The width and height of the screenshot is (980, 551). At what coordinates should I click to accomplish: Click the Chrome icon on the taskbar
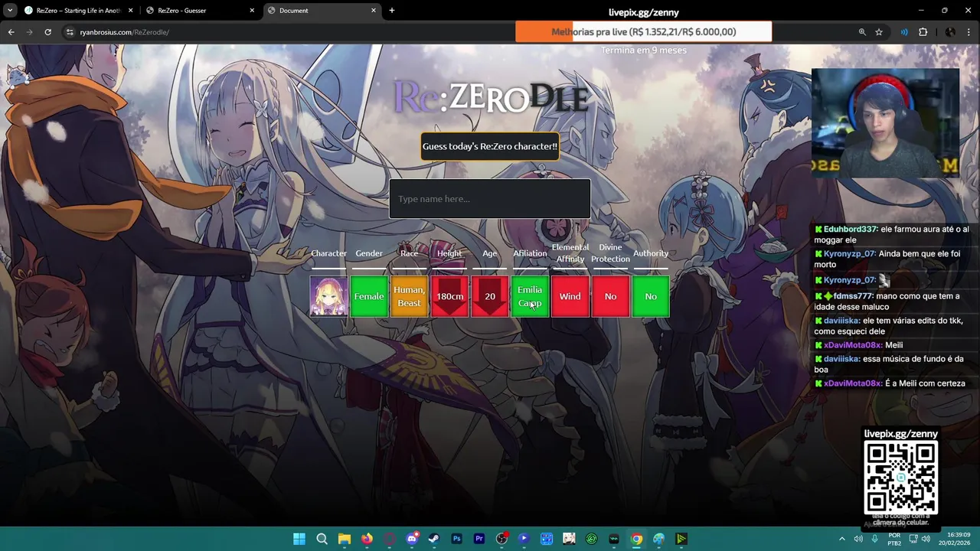[636, 539]
